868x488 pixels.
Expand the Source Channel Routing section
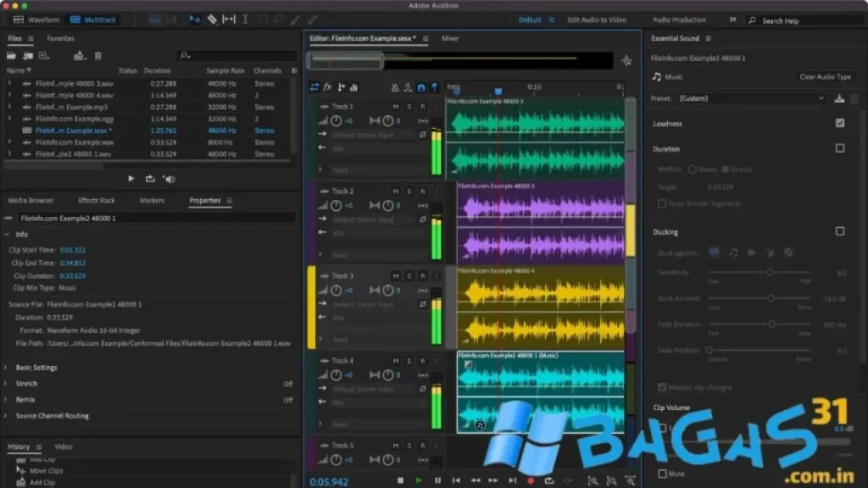pyautogui.click(x=6, y=415)
